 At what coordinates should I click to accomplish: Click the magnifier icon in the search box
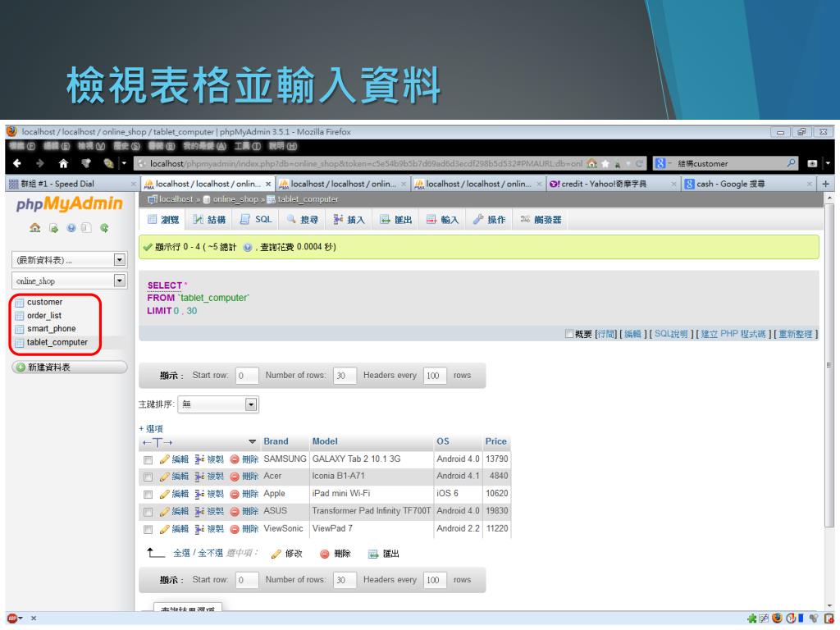tap(792, 163)
